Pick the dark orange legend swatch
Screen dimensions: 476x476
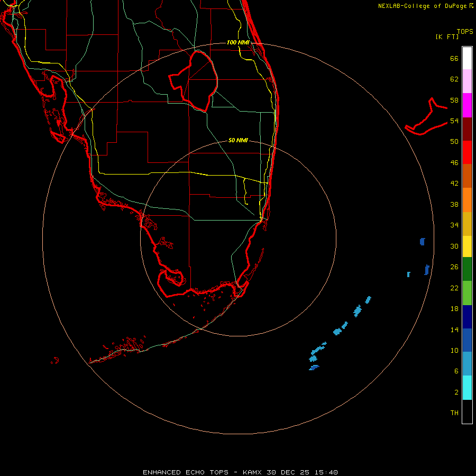coord(467,176)
